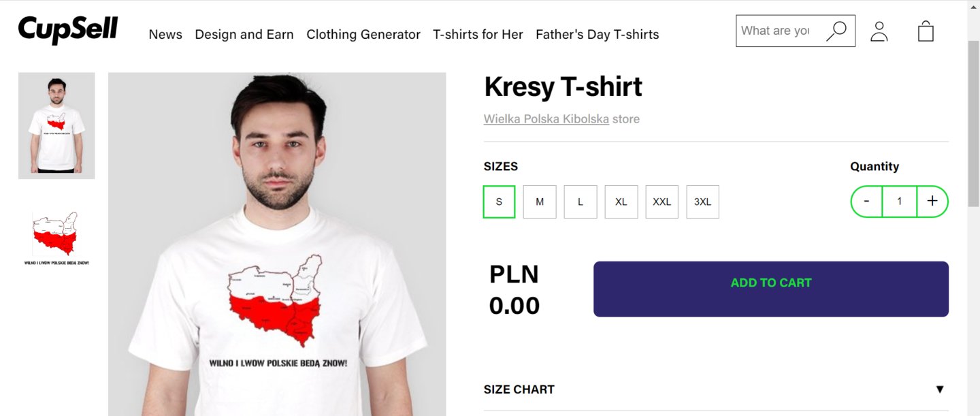
Task: Go to Design and Earn
Action: (x=244, y=35)
